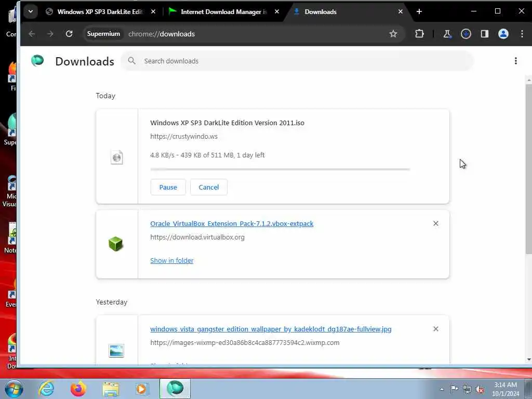Click the page vertical scrollbar thumb
The width and height of the screenshot is (532, 399).
[x=528, y=168]
